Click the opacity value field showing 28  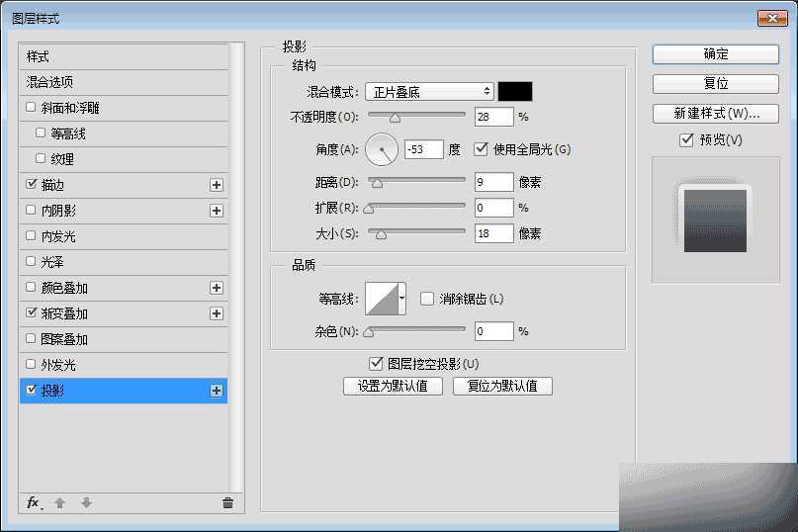[494, 117]
